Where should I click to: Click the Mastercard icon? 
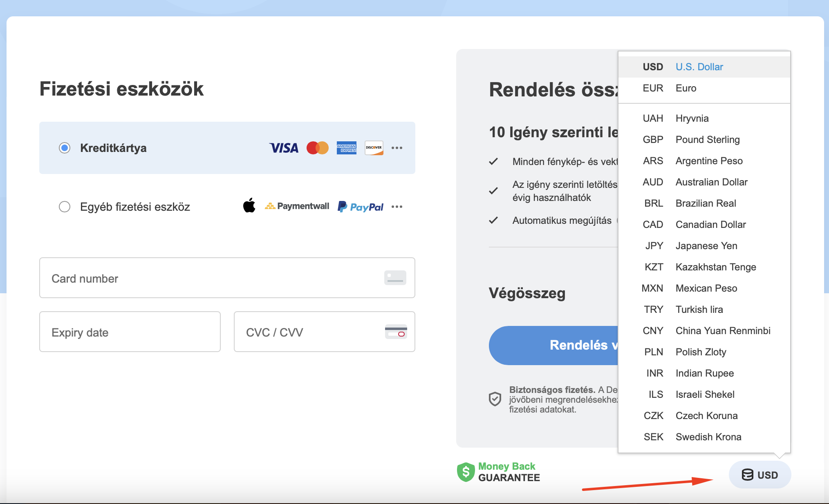318,148
